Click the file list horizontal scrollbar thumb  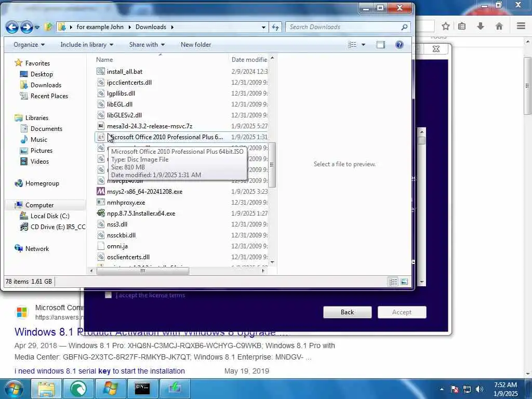point(143,271)
